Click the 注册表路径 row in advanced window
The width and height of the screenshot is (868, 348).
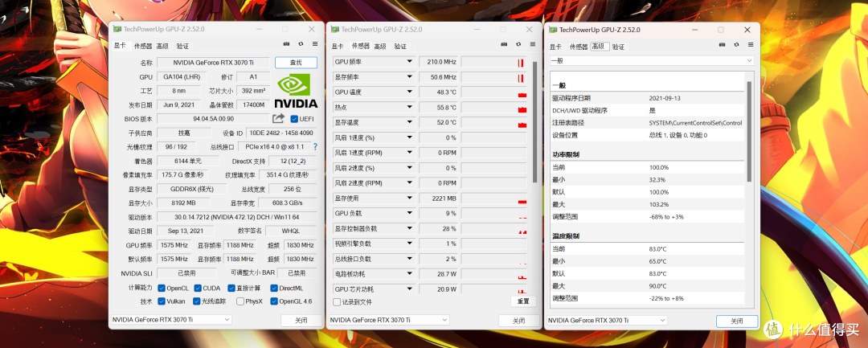pyautogui.click(x=647, y=123)
